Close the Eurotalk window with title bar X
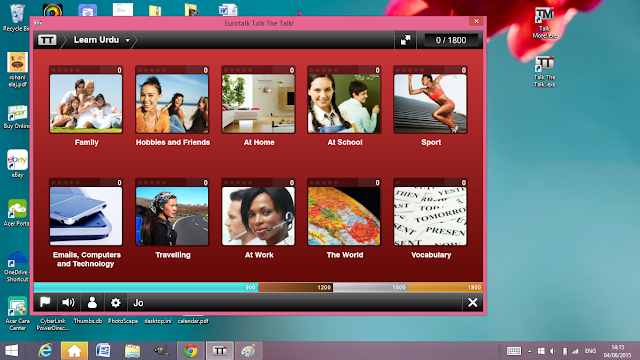Viewport: 640px width, 360px height. tap(476, 21)
